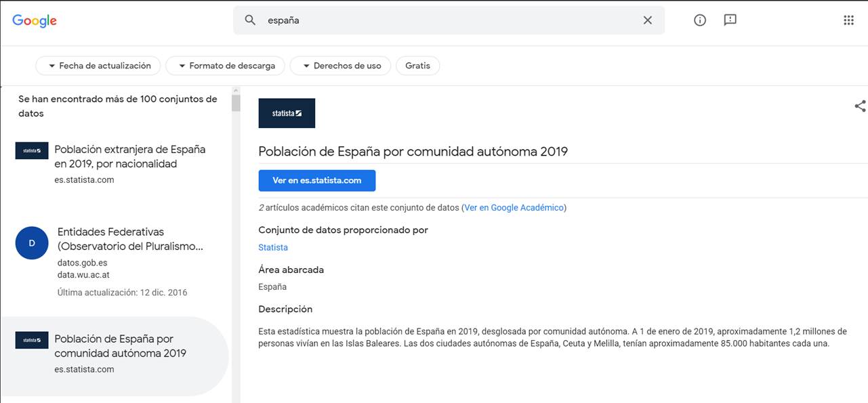
Task: Clear the search text with X icon
Action: click(x=647, y=20)
